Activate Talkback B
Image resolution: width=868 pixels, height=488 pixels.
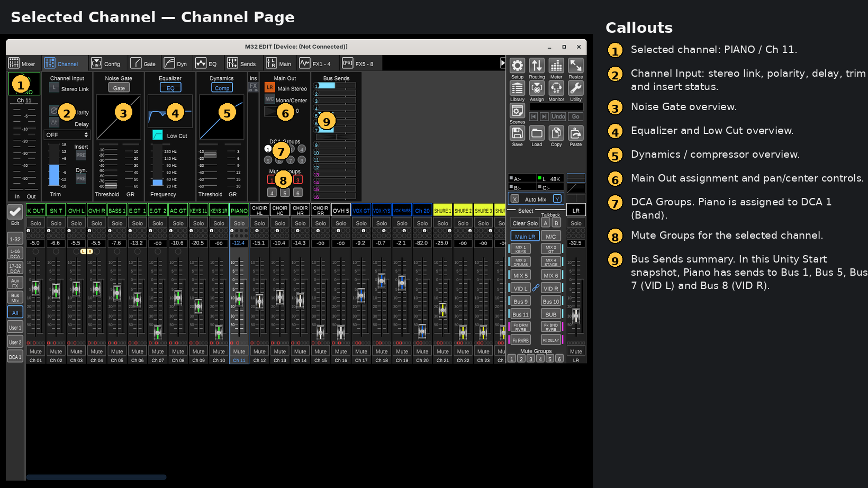556,223
